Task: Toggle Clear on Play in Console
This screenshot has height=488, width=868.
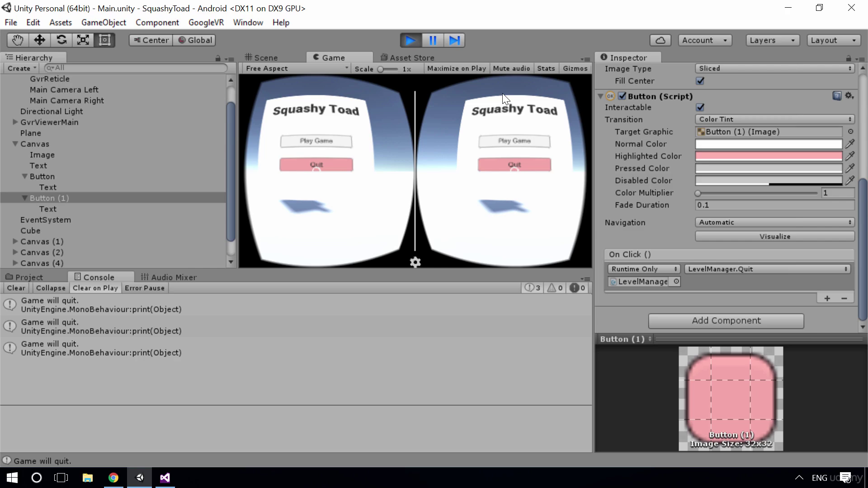Action: [95, 288]
